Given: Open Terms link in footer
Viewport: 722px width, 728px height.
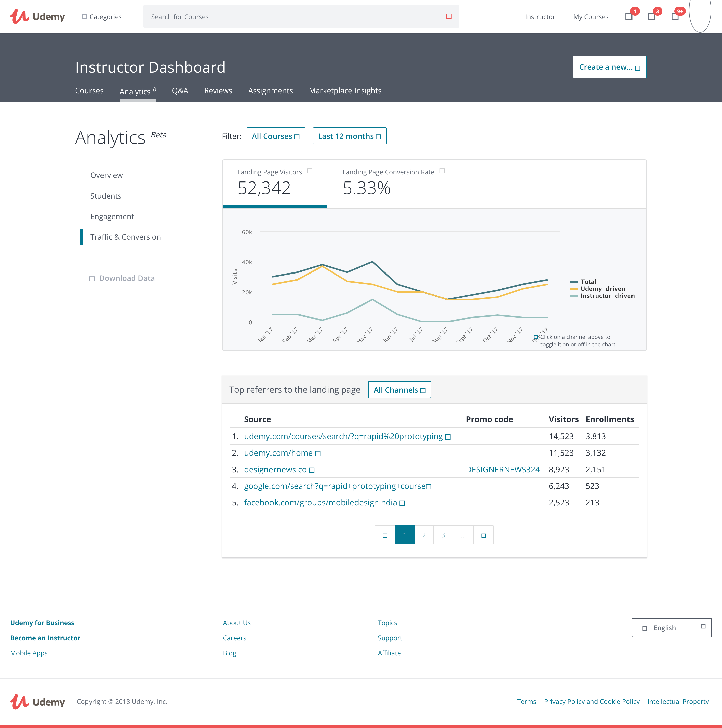Looking at the screenshot, I should coord(526,702).
